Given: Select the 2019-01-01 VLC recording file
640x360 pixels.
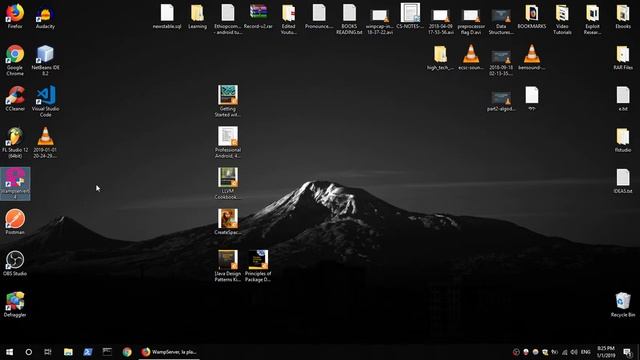Looking at the screenshot, I should [45, 142].
